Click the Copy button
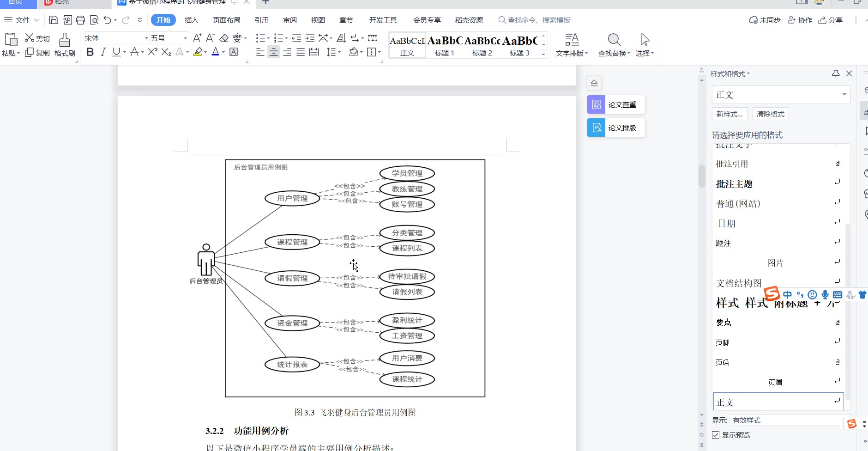This screenshot has height=451, width=868. [37, 53]
